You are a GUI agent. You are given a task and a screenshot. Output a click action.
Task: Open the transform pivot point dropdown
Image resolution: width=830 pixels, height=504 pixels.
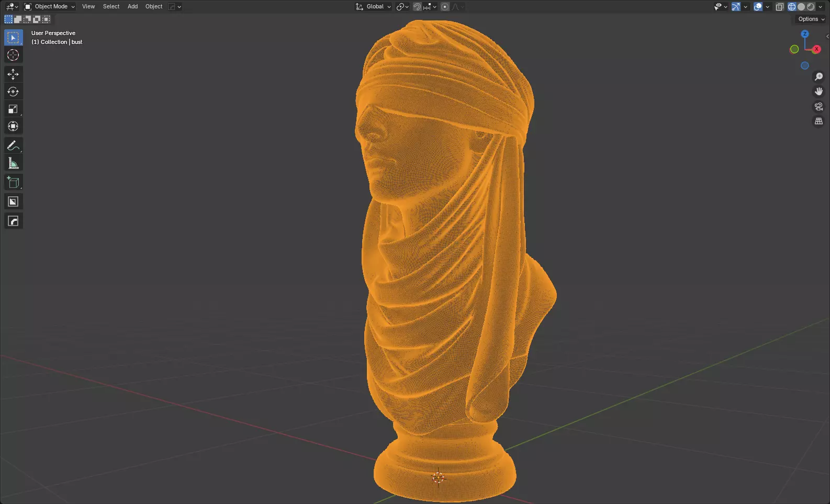[x=402, y=7]
